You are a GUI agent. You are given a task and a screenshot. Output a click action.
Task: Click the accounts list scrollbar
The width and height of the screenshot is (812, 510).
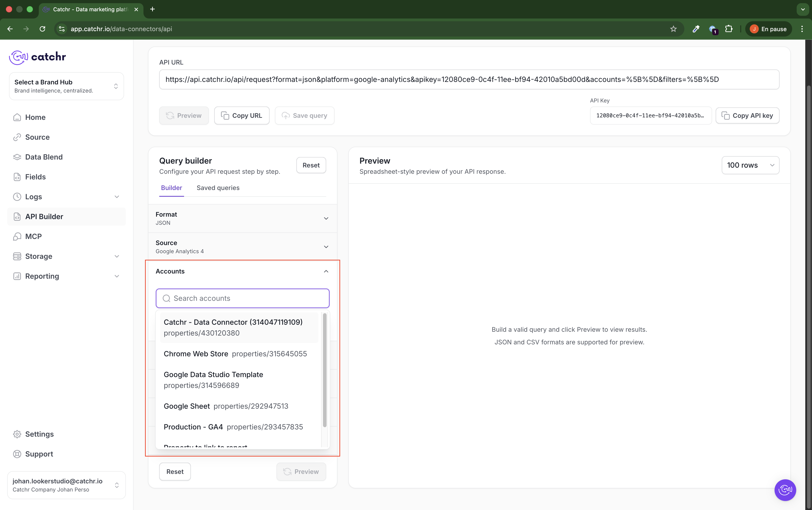click(x=325, y=370)
